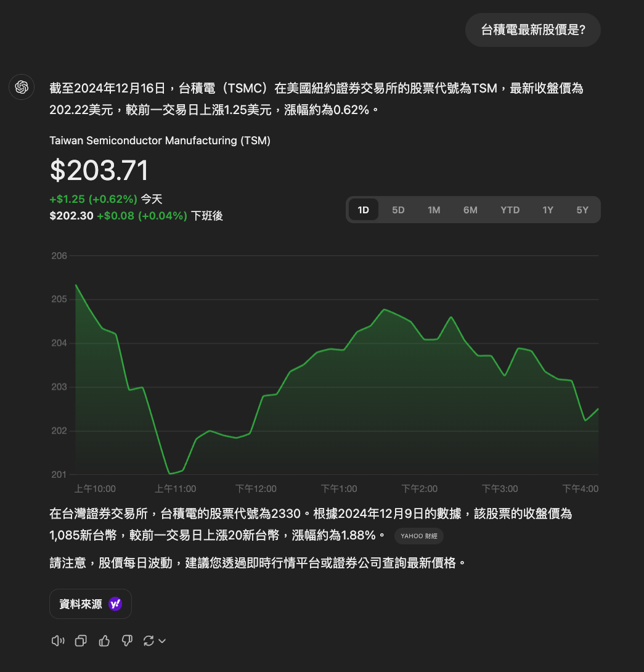Click the Taiwan Semiconductor Manufacturing (TSM) title
The image size is (644, 672).
coord(160,141)
